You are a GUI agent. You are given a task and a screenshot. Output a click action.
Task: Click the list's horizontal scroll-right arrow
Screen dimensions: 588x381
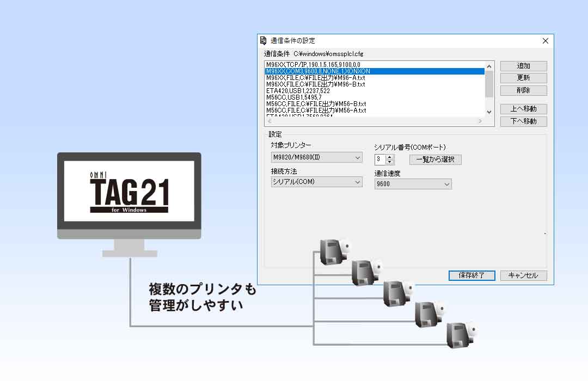click(480, 121)
